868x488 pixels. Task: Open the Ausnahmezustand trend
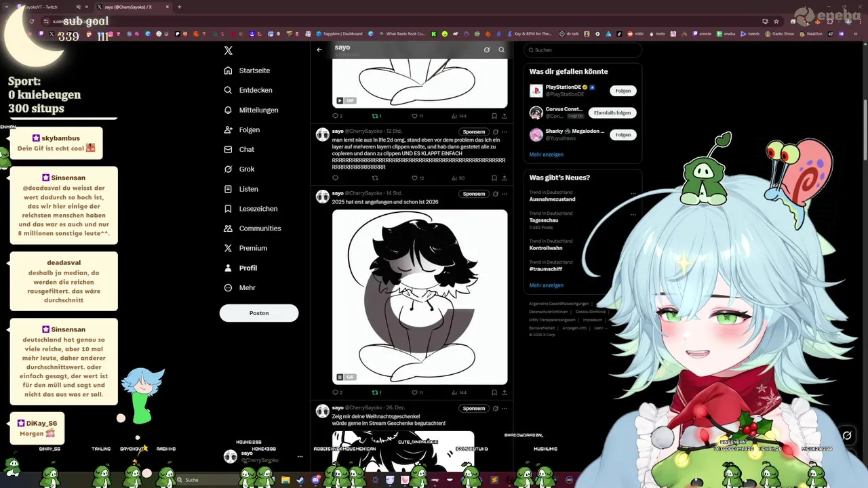(553, 199)
